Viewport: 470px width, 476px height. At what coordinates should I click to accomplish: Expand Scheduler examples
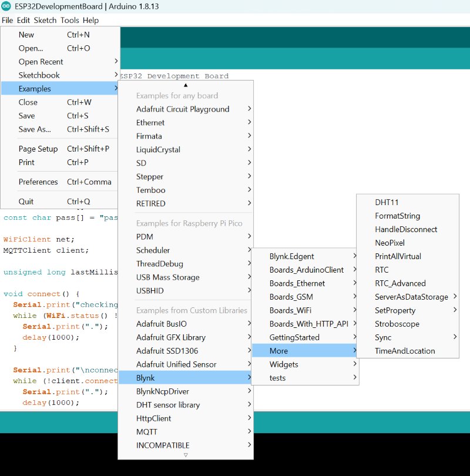tap(186, 250)
